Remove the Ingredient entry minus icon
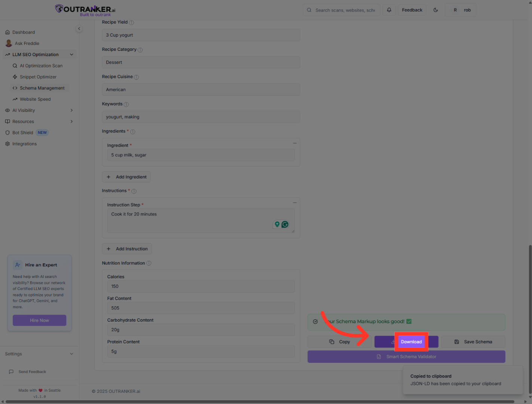532x404 pixels. [295, 143]
